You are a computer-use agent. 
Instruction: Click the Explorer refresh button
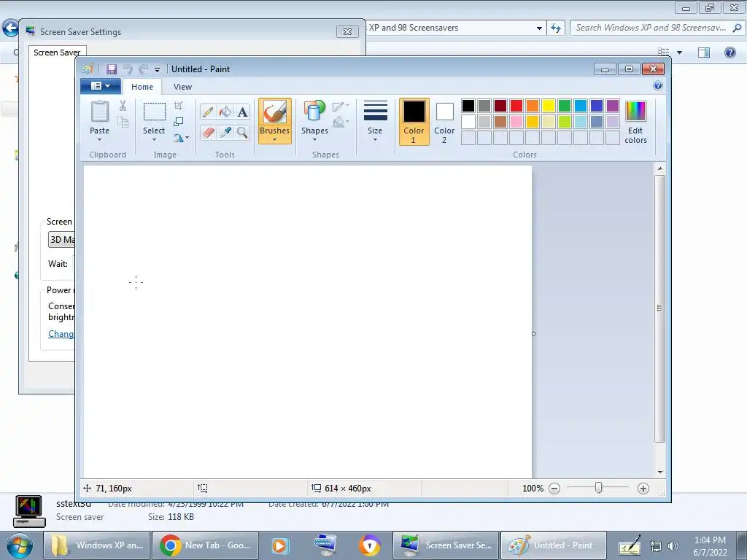(555, 28)
